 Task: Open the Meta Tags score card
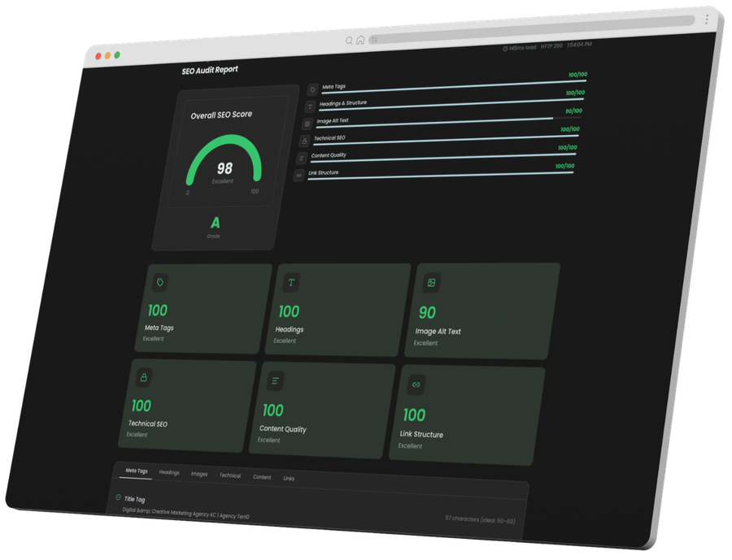click(x=203, y=309)
